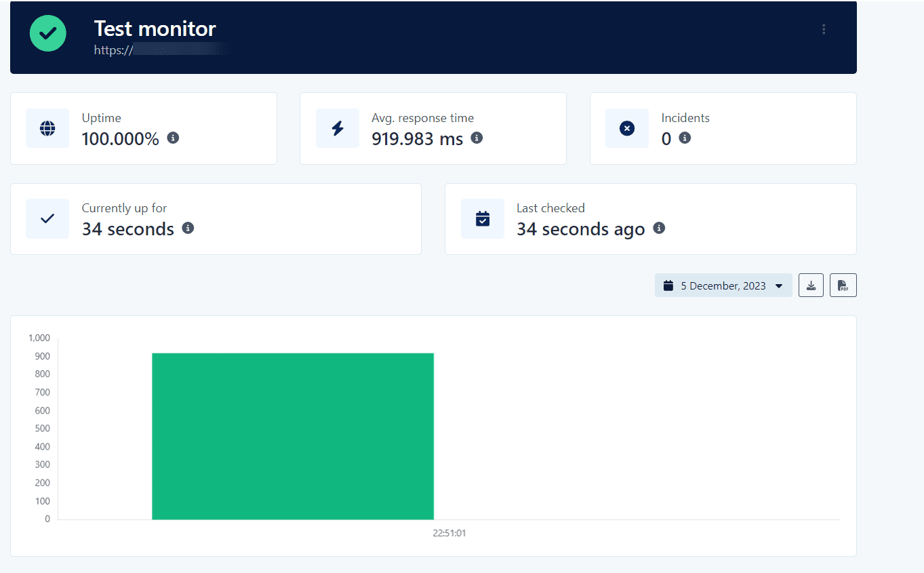Click the green checkmark status icon
924x573 pixels.
[x=48, y=33]
